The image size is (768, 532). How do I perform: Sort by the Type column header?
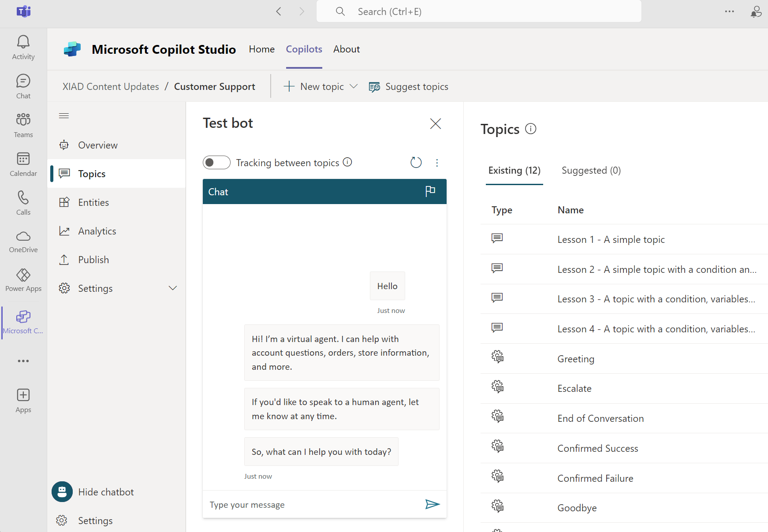coord(502,210)
